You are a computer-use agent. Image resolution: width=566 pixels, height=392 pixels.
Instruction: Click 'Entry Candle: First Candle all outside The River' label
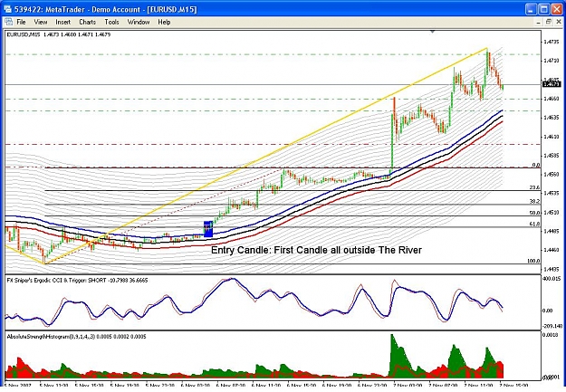(316, 250)
